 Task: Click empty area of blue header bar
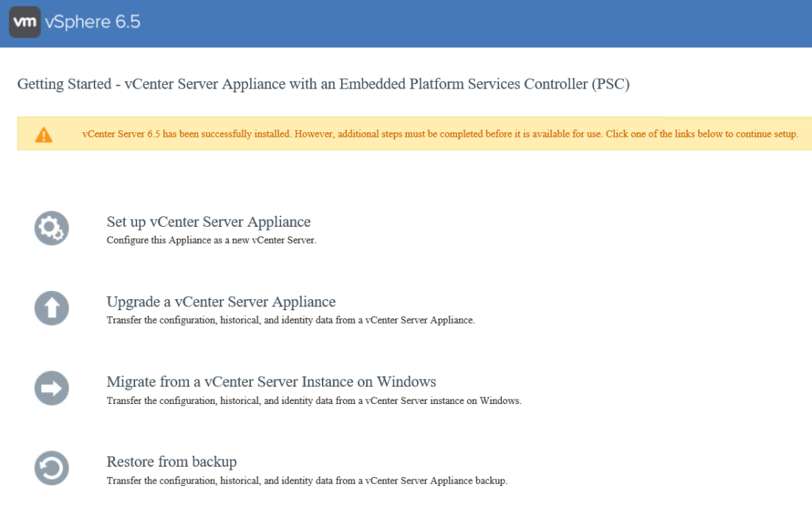[x=480, y=22]
